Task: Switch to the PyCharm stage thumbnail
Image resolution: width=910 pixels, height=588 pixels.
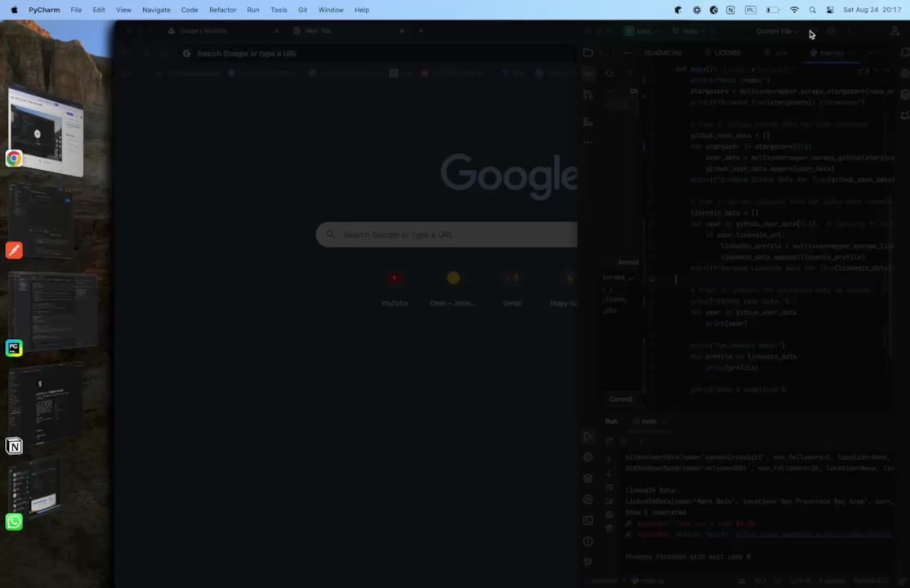Action: [x=52, y=312]
